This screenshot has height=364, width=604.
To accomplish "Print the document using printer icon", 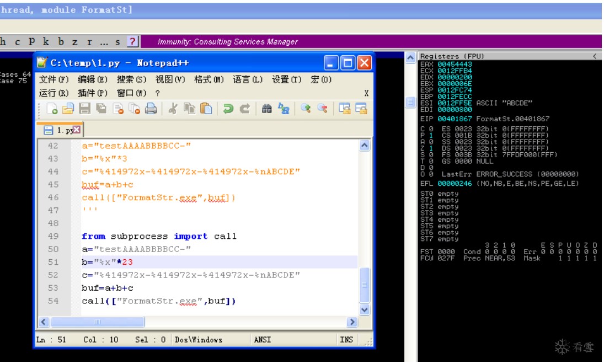I will [x=151, y=109].
